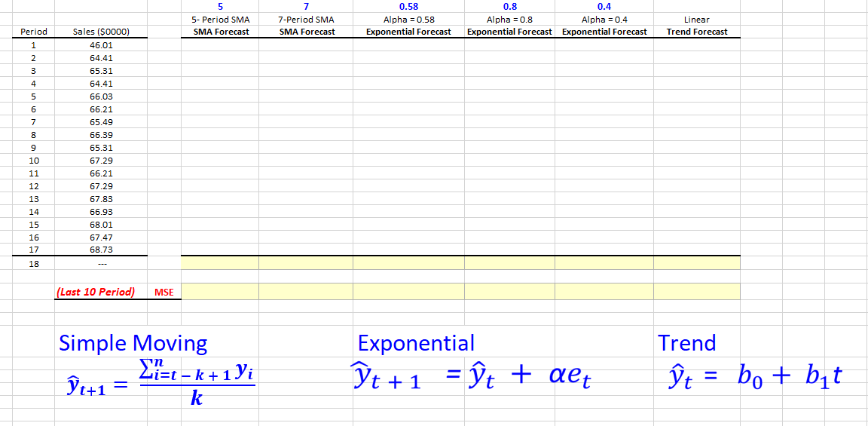This screenshot has width=868, height=426.
Task: Click period 18 forecast cell under Alpha 0.58
Action: tap(408, 263)
